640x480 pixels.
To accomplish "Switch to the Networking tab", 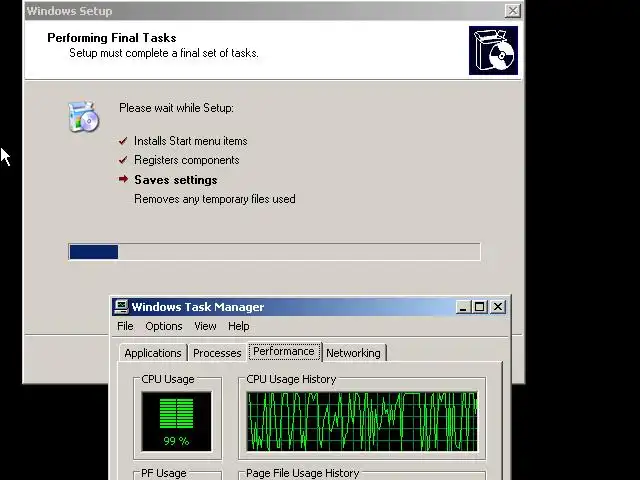I will [353, 353].
